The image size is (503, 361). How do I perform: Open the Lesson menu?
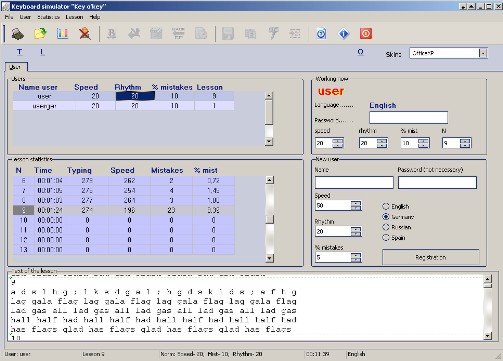coord(74,17)
